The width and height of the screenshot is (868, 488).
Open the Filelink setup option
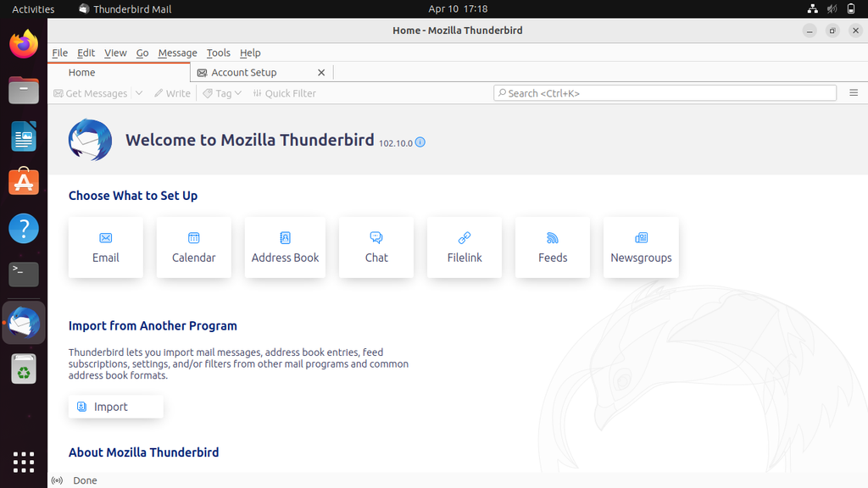[x=464, y=247]
